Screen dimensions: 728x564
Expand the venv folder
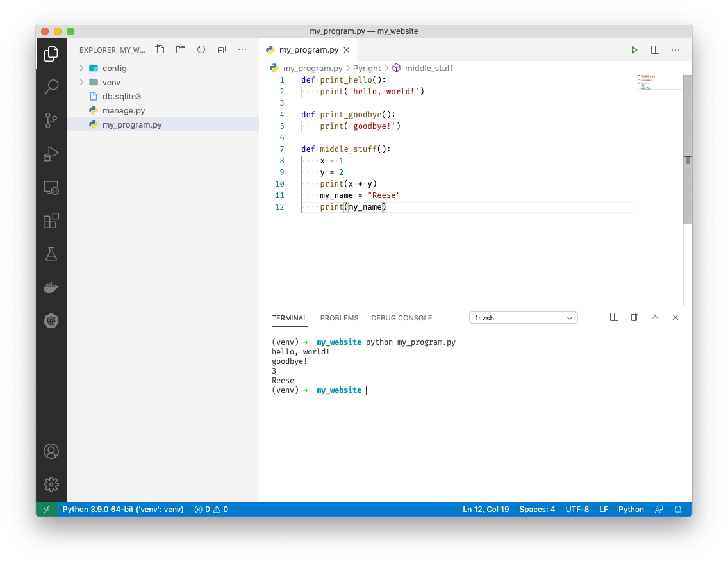81,82
